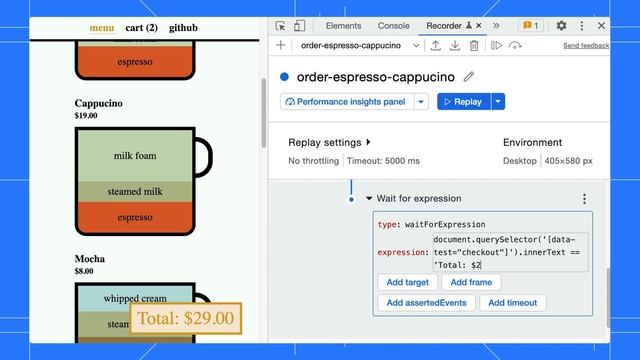Viewport: 640px width, 360px height.
Task: Click the execute one step icon
Action: (x=496, y=45)
